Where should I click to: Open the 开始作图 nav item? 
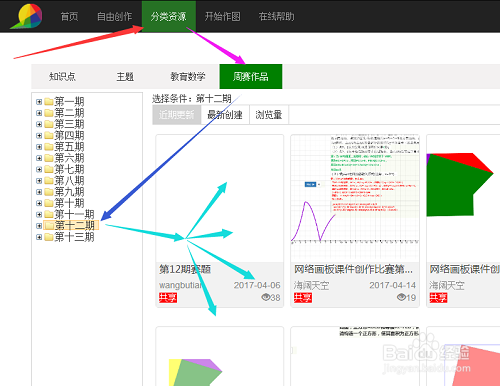pyautogui.click(x=222, y=16)
